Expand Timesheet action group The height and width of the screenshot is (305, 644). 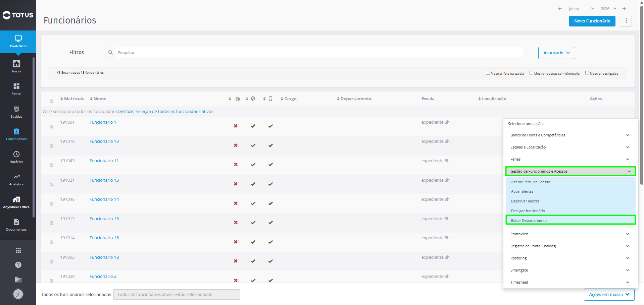click(570, 282)
